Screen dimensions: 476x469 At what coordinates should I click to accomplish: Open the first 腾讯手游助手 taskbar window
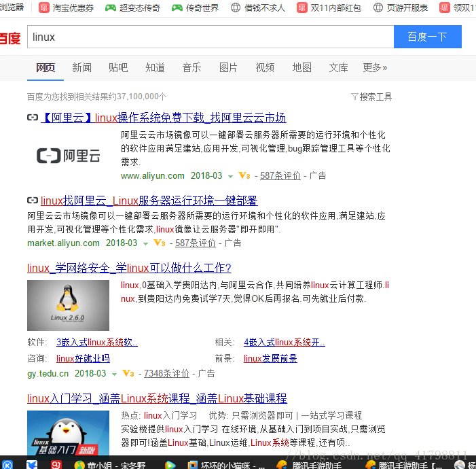(x=309, y=465)
